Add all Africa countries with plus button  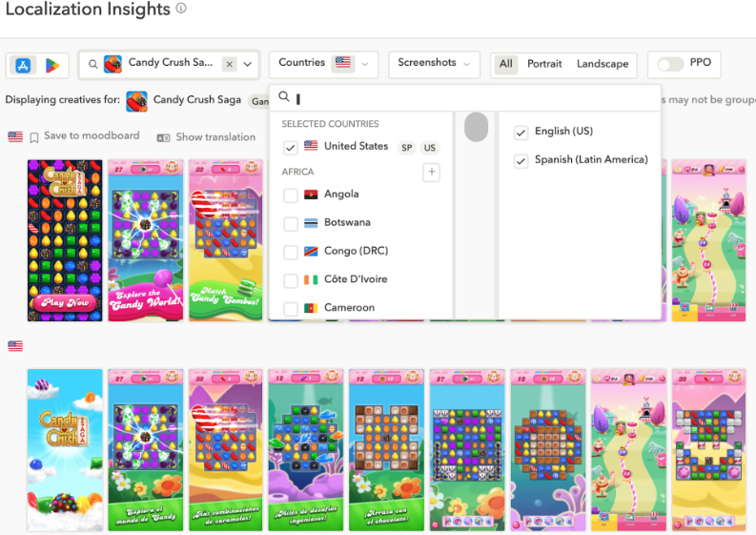(x=431, y=172)
